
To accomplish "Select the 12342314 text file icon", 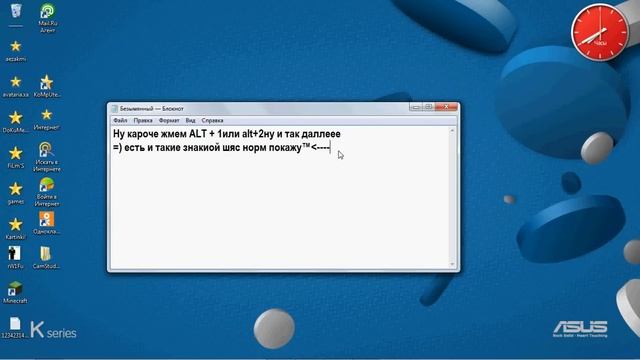I will pos(15,324).
